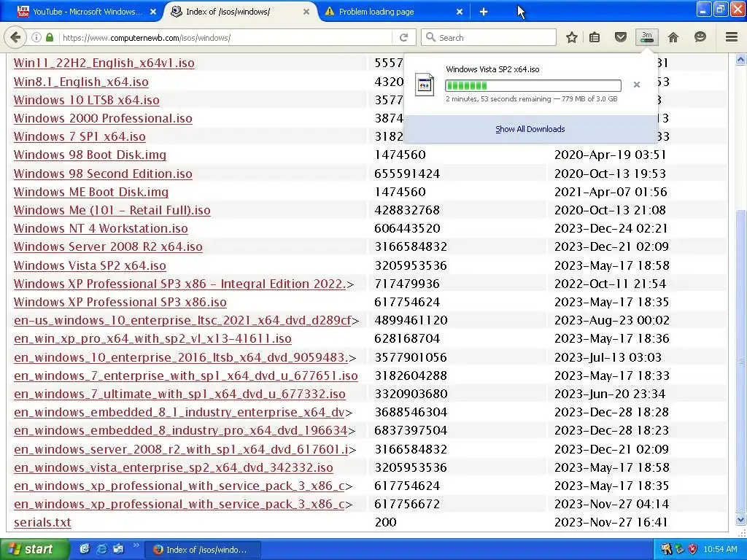Select Index of /isos/windo... taskbar button
Screen dimensions: 747x560
pos(203,550)
